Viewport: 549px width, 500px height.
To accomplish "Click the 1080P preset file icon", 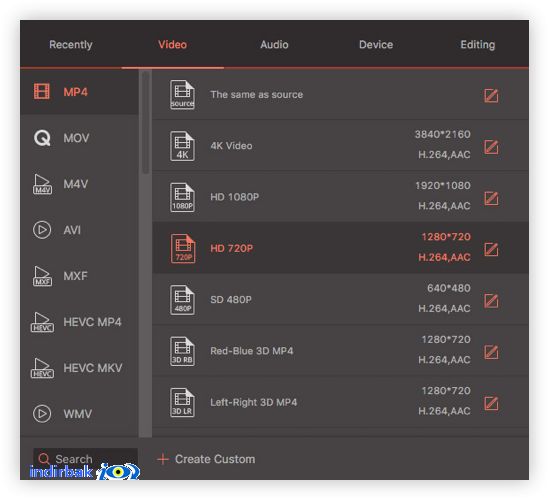I will [182, 197].
